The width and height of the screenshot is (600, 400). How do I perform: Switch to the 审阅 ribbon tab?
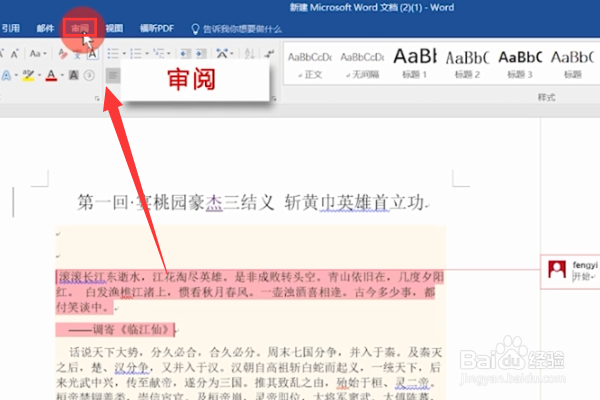pos(80,28)
